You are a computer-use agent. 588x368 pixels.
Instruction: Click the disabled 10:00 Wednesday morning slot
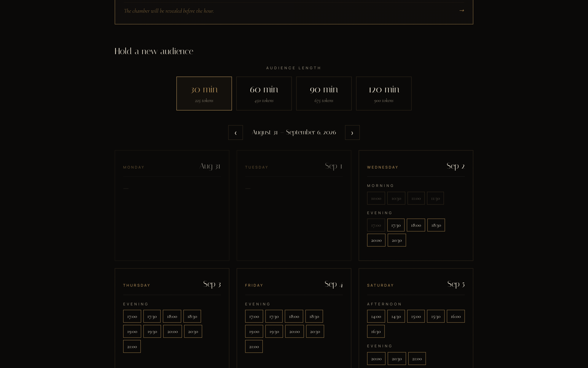click(x=376, y=198)
